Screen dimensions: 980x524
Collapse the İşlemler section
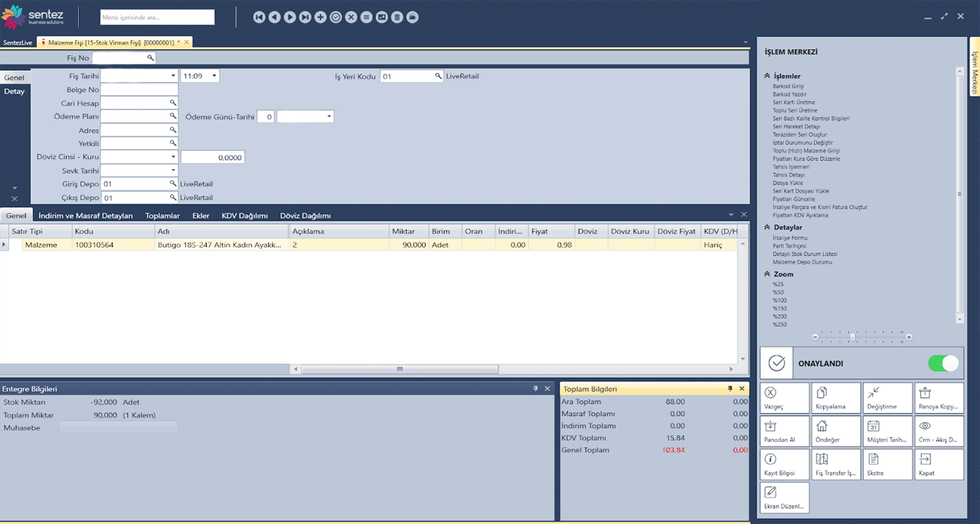(766, 77)
